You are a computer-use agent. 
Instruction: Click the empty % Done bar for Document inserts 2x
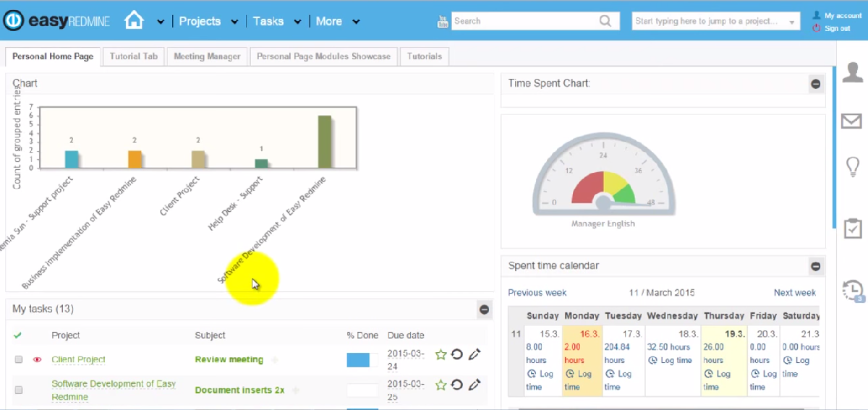click(362, 390)
